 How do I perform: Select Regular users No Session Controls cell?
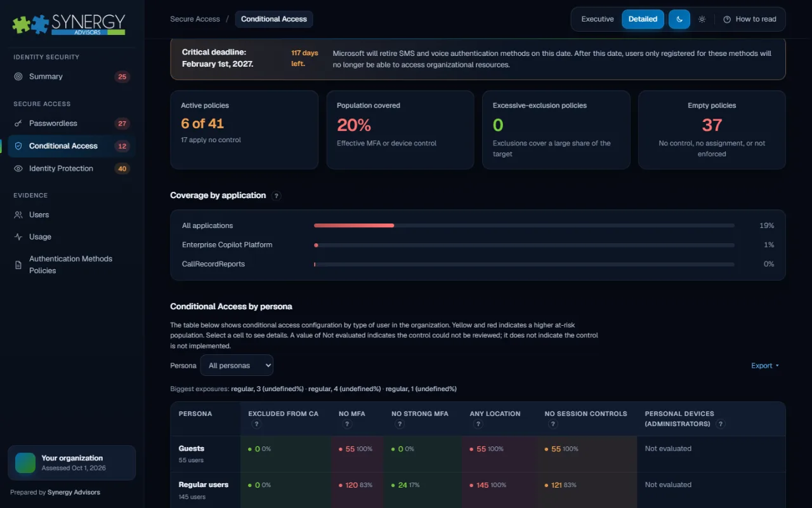coord(587,490)
